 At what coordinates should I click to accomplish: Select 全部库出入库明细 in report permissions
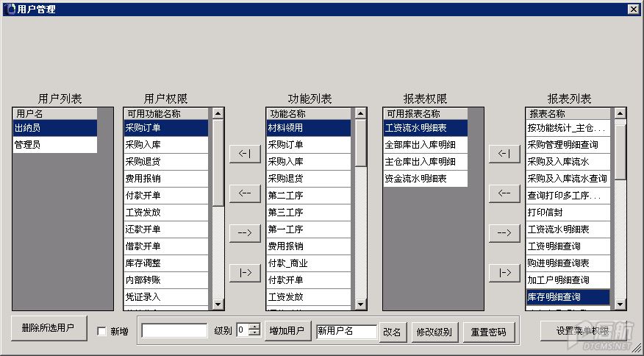tap(426, 145)
